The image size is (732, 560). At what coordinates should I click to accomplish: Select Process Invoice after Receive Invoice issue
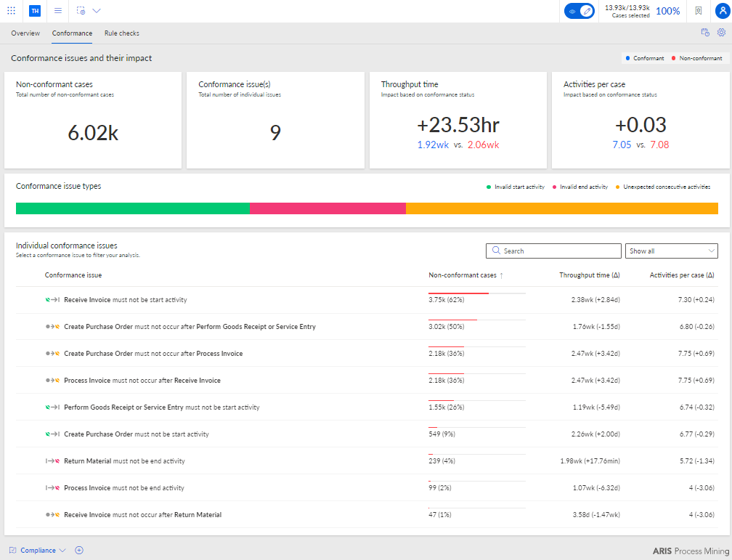pyautogui.click(x=367, y=380)
